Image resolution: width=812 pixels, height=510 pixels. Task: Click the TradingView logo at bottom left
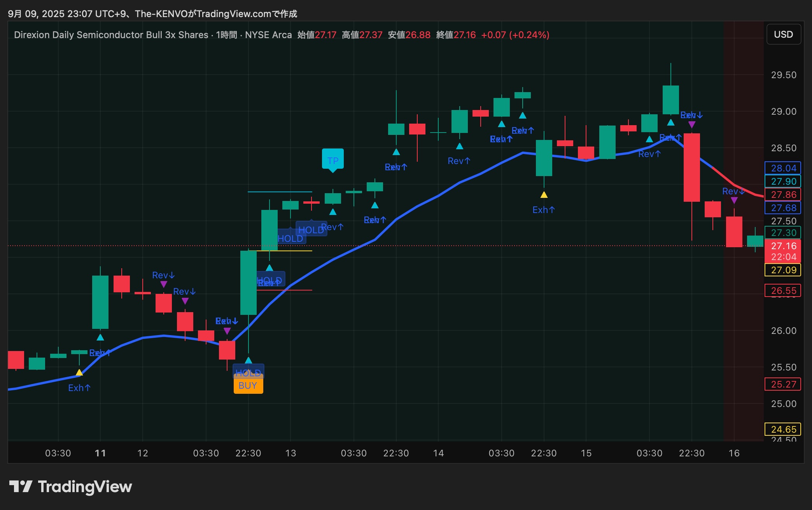70,487
